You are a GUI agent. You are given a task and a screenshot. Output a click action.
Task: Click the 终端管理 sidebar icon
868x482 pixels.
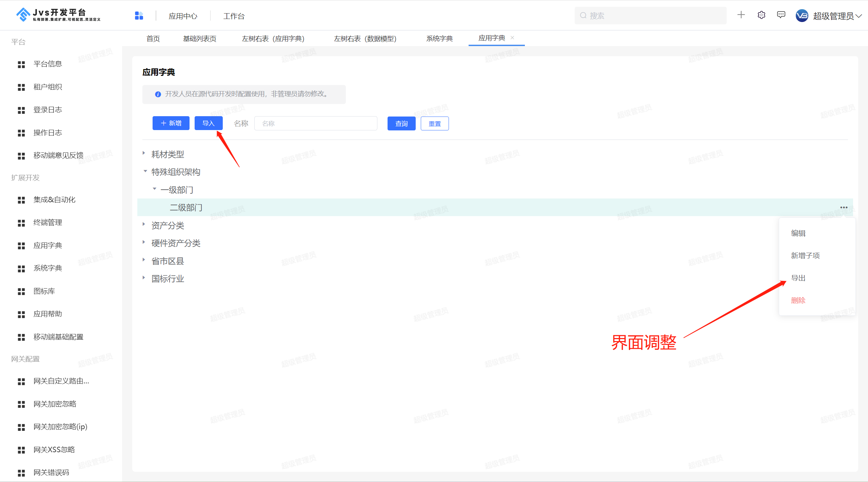click(x=21, y=223)
